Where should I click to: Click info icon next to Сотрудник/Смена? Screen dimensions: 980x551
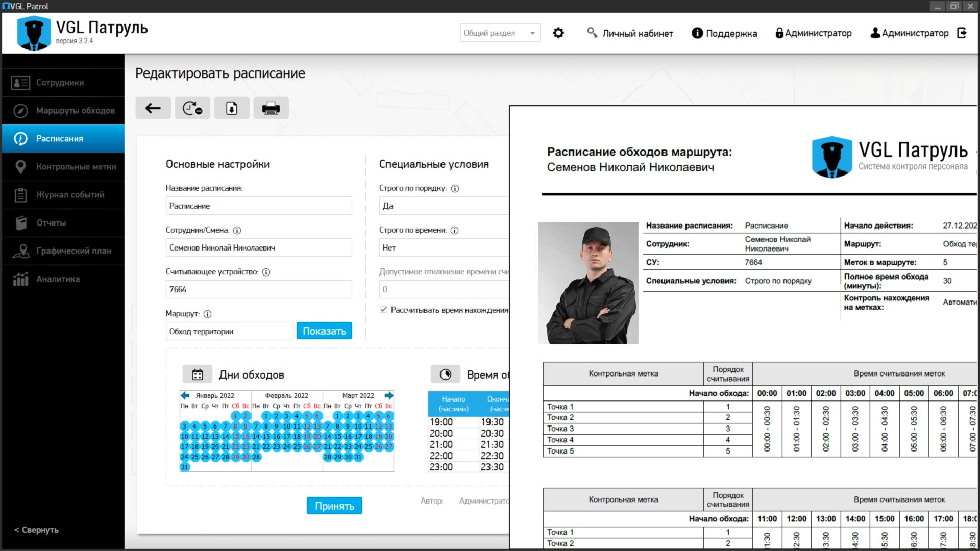point(237,230)
